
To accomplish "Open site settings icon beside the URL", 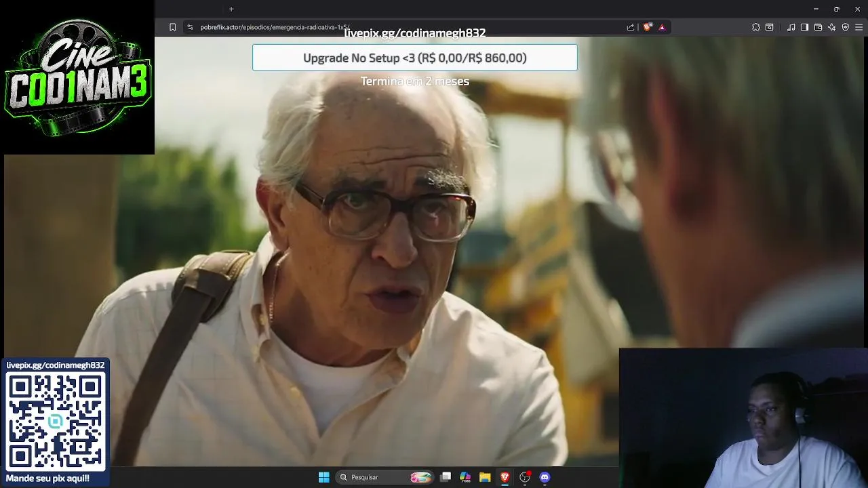I will pos(191,27).
